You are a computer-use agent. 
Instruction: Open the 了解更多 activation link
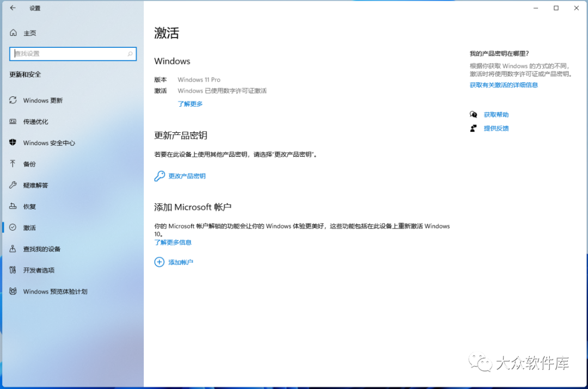190,103
